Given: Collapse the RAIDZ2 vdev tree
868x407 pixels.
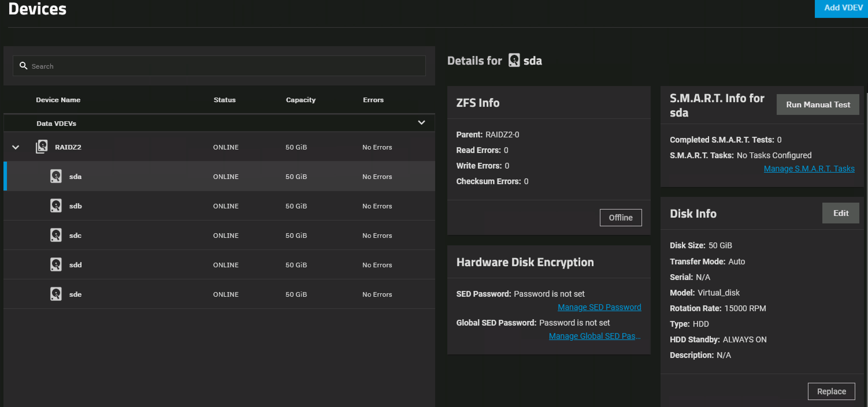Looking at the screenshot, I should 16,147.
